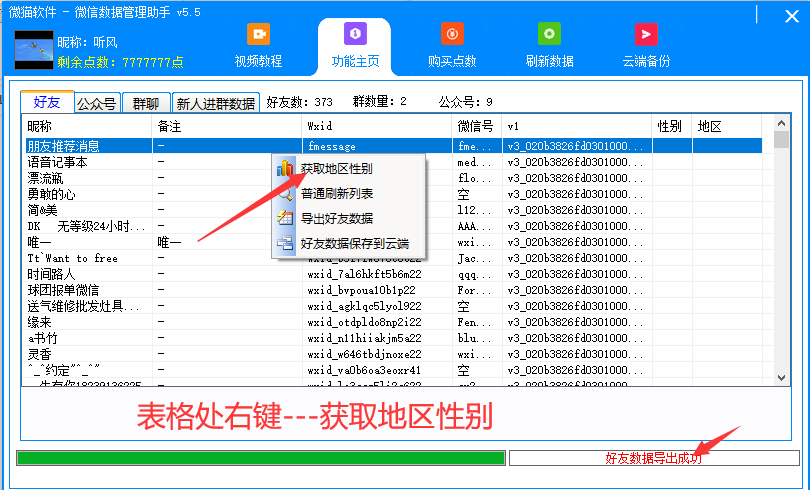The width and height of the screenshot is (810, 490).
Task: Open the 购买点数 orange icon
Action: click(x=452, y=34)
